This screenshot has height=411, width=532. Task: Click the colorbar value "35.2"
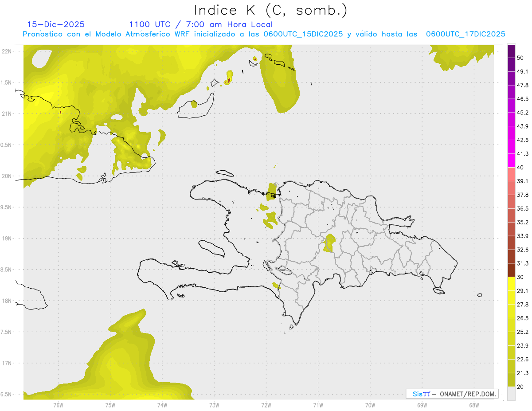[x=523, y=222]
